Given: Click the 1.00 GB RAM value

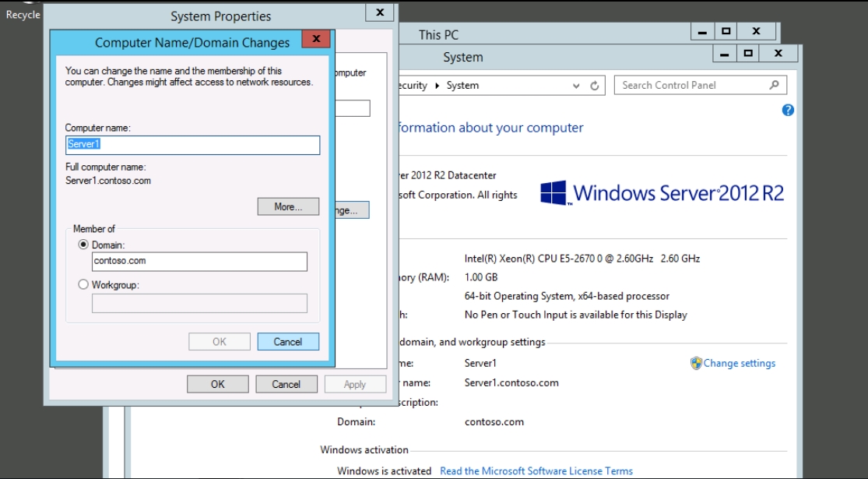Looking at the screenshot, I should coord(481,277).
